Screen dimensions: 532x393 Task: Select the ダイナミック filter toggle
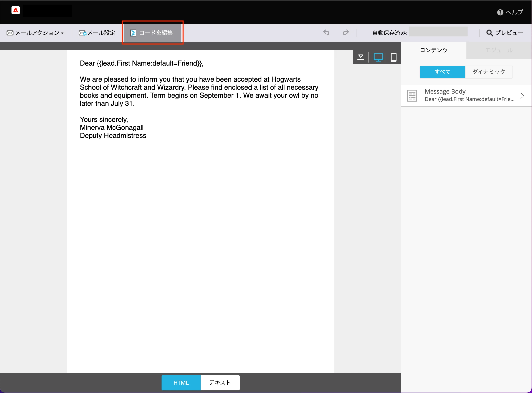pos(489,72)
